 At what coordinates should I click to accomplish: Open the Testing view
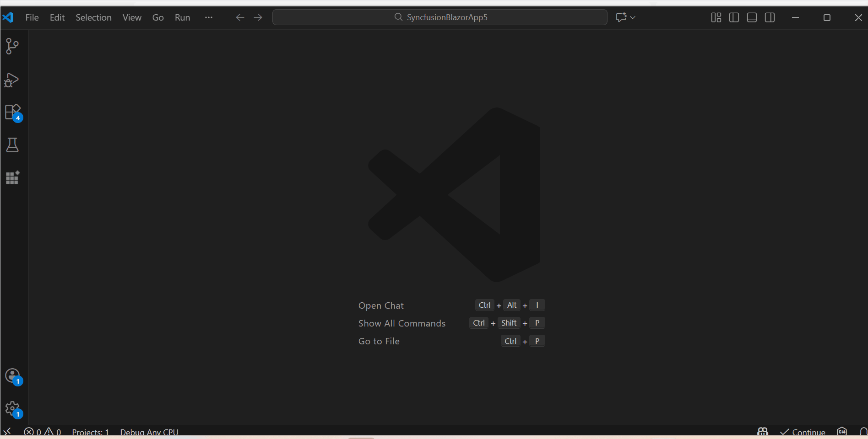[x=12, y=145]
